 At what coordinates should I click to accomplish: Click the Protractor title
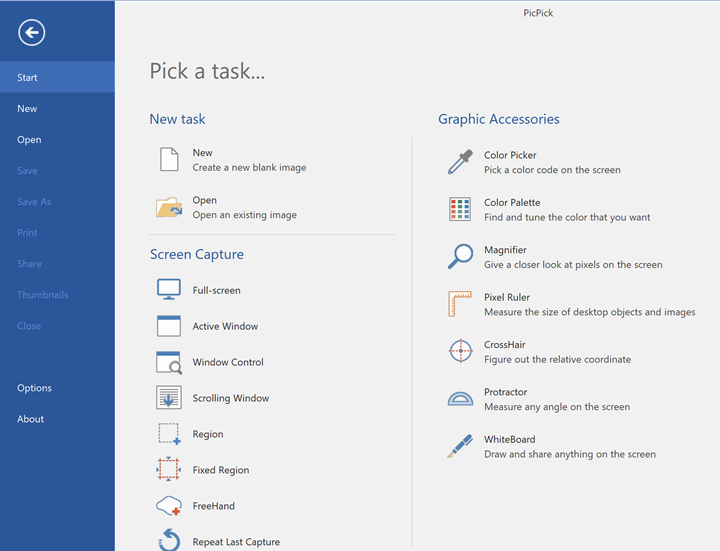coord(506,392)
